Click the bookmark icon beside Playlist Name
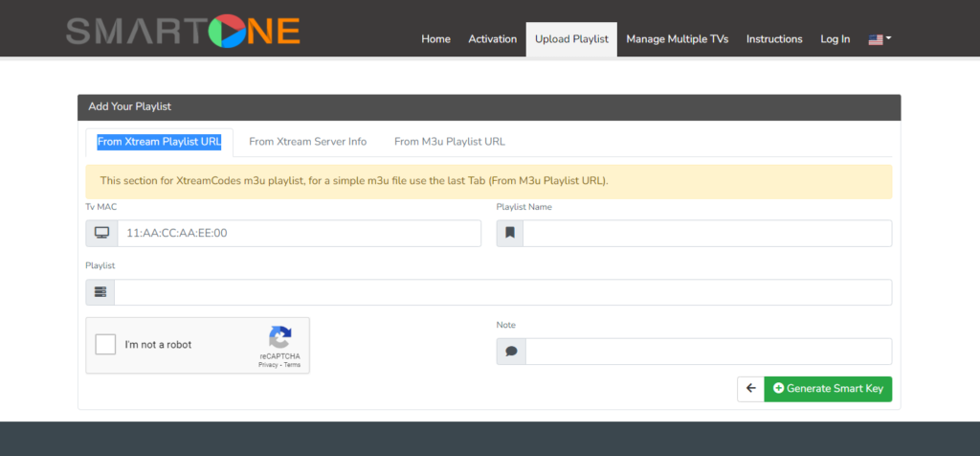980x456 pixels. pos(510,233)
